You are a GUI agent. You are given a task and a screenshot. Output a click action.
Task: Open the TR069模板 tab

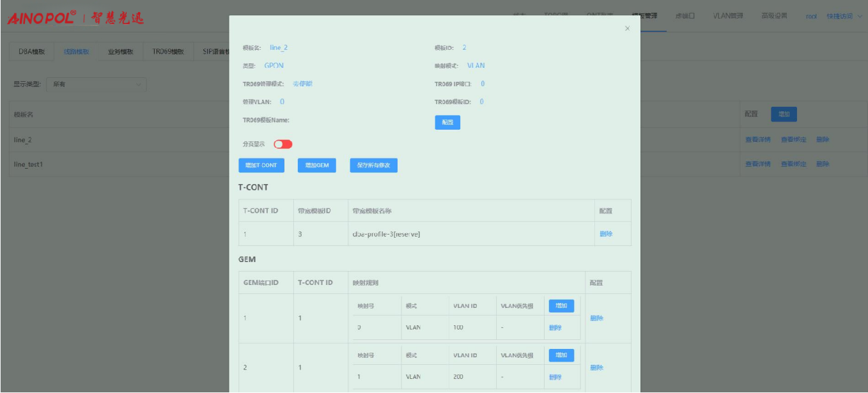point(168,52)
